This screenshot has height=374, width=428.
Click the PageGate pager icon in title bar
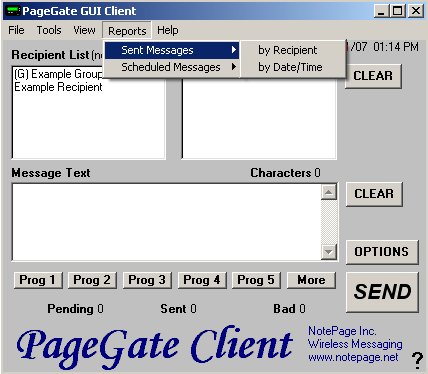point(13,11)
